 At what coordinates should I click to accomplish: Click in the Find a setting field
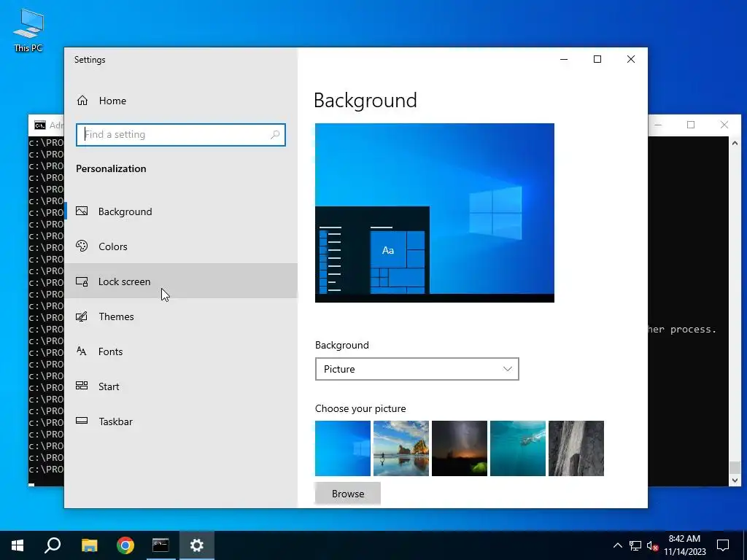[x=181, y=135]
